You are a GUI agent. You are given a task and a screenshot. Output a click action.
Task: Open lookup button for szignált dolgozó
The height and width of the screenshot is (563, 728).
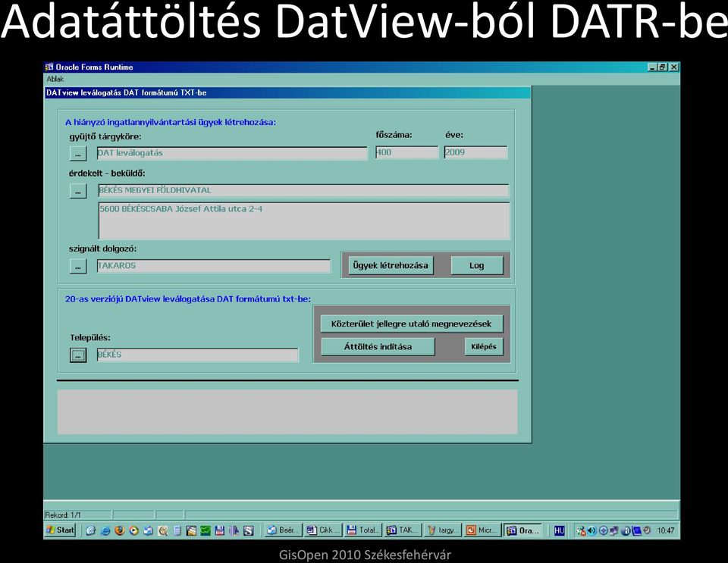(78, 266)
